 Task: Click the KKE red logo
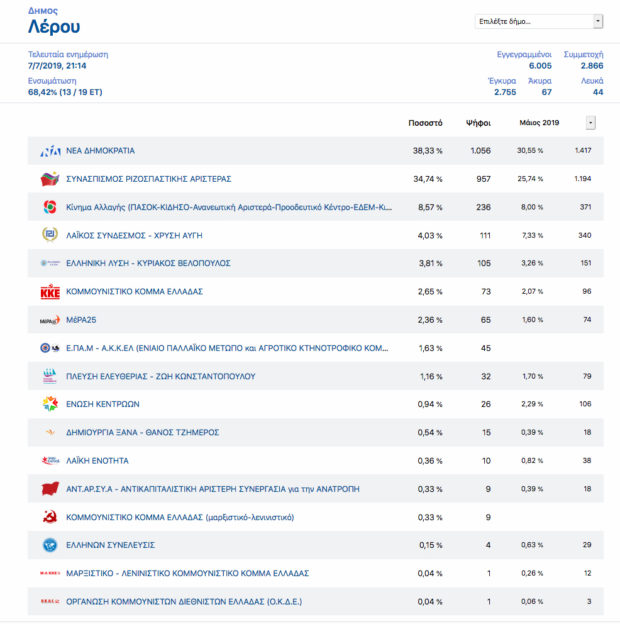[50, 292]
